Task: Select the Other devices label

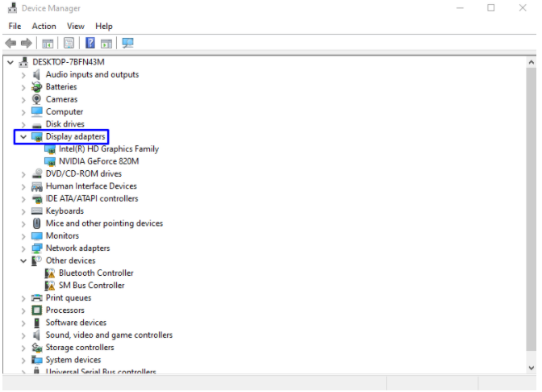Action: click(70, 261)
